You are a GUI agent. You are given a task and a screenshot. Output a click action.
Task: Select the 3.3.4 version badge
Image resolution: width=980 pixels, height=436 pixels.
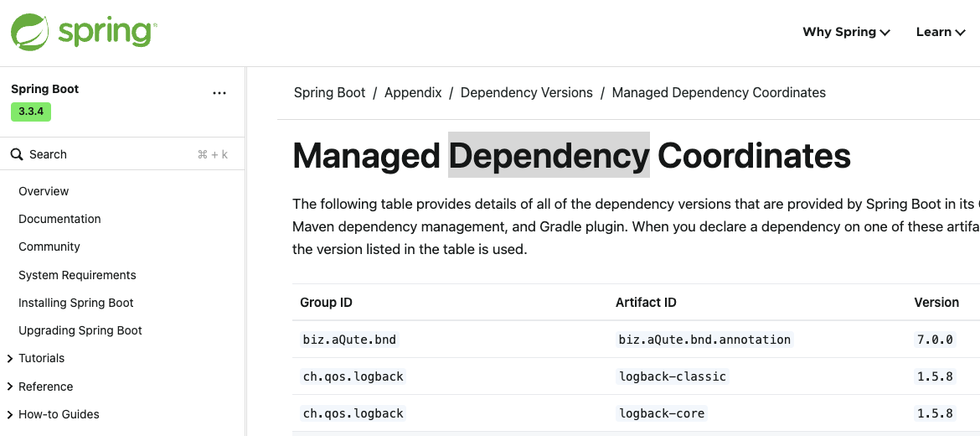pos(31,112)
